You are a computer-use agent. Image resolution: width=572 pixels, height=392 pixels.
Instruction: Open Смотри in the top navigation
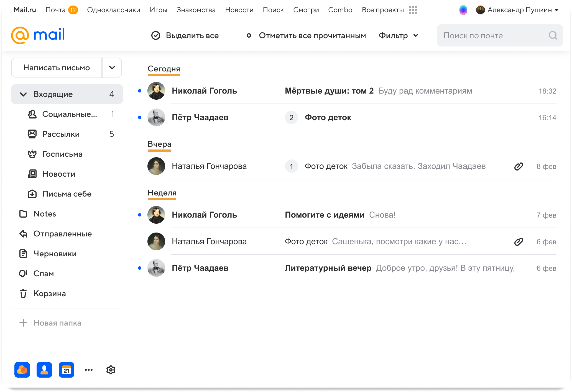point(306,10)
